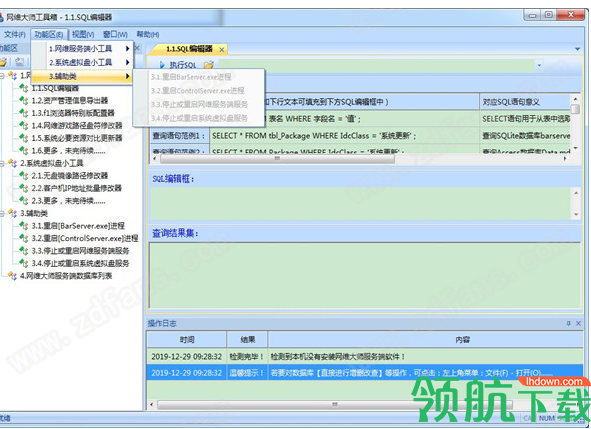The height and width of the screenshot is (429, 591).
Task: Open 2.2.客户机IP地址批量修改器 tree item
Action: point(77,188)
